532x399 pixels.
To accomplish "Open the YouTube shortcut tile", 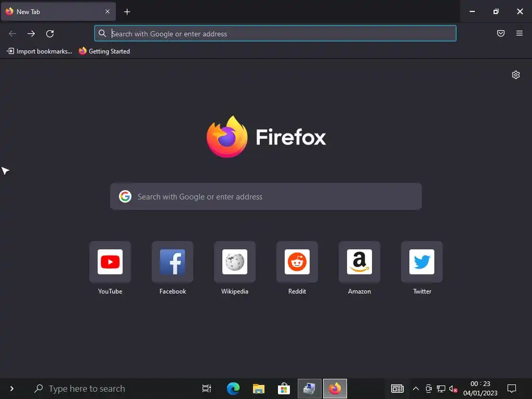I will click(110, 262).
